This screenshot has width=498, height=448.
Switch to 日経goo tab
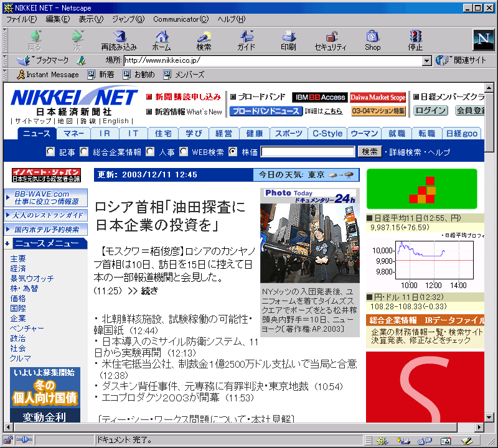(461, 133)
